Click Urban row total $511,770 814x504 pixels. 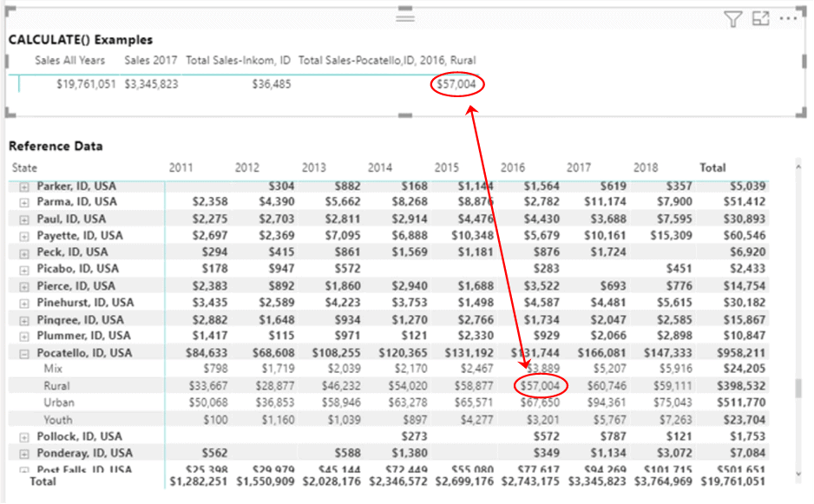tap(741, 403)
